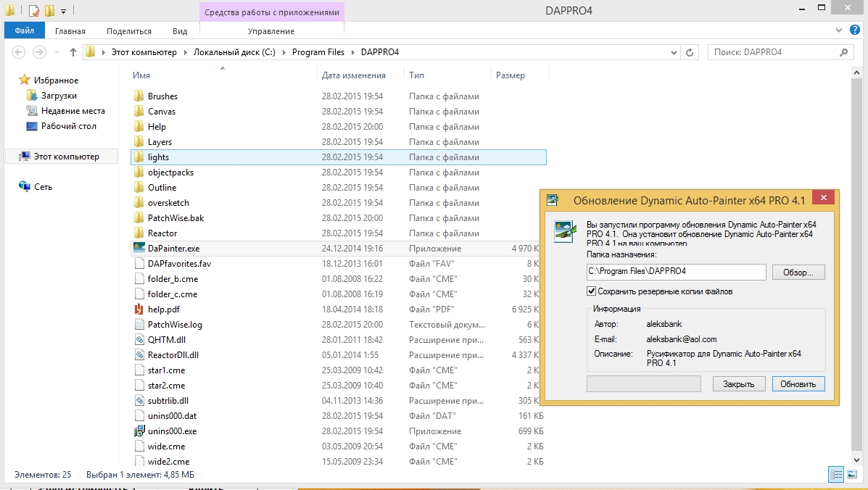Open the address bar history dropdown

(x=674, y=52)
